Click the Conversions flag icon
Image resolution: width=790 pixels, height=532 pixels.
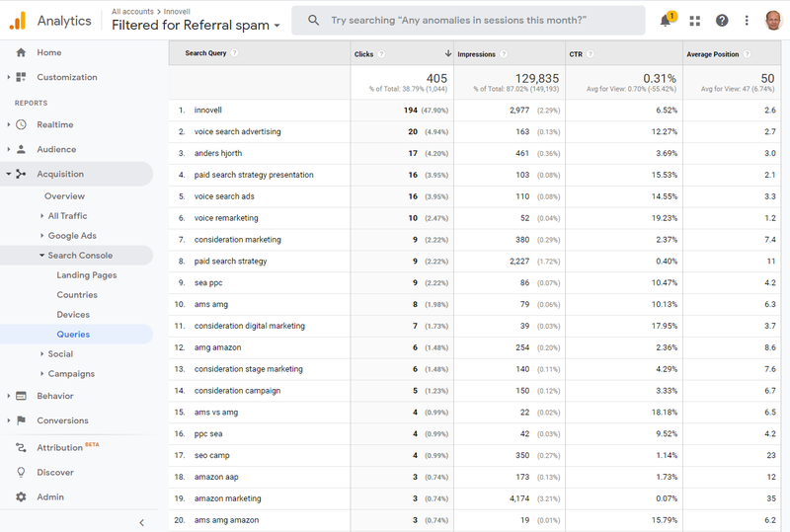[21, 420]
